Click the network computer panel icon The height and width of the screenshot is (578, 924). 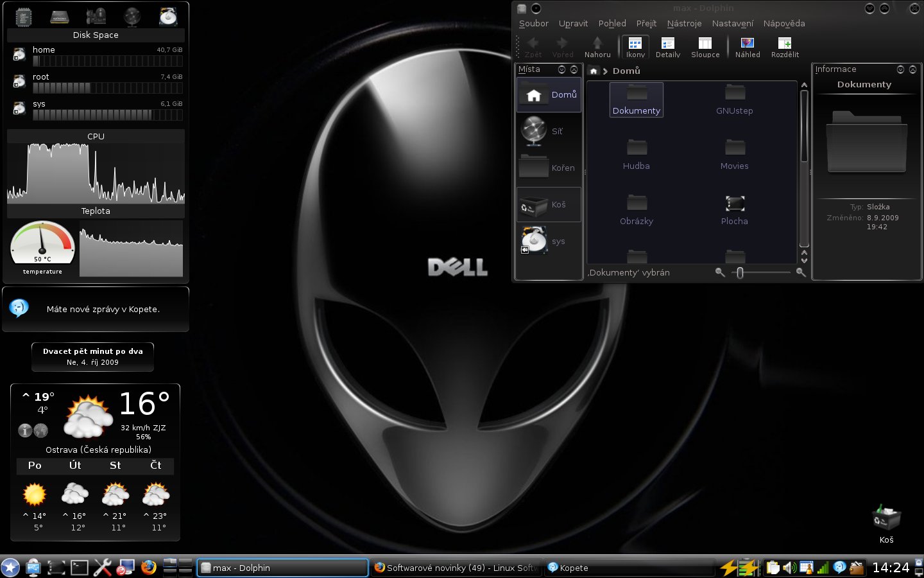33,567
